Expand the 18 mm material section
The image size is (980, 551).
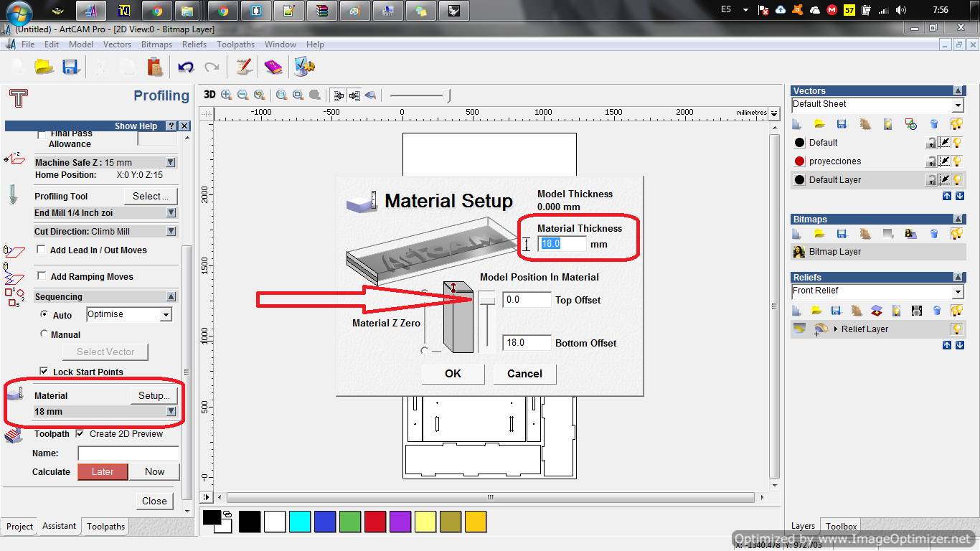171,412
